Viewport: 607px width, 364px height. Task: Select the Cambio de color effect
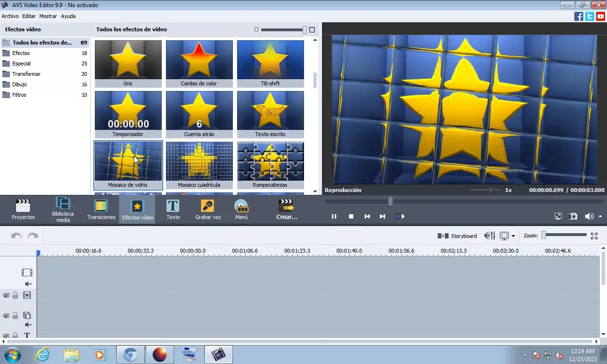199,64
